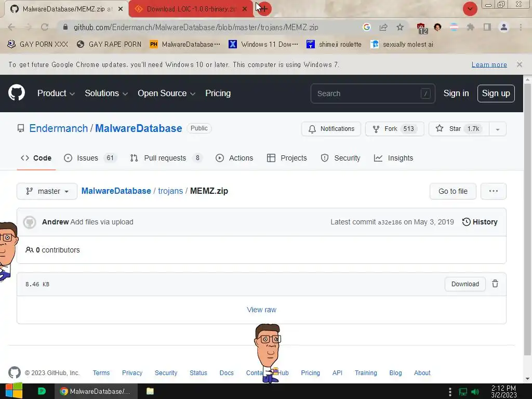Click the lock icon in the address bar
Screen dimensions: 532x399
click(x=65, y=27)
